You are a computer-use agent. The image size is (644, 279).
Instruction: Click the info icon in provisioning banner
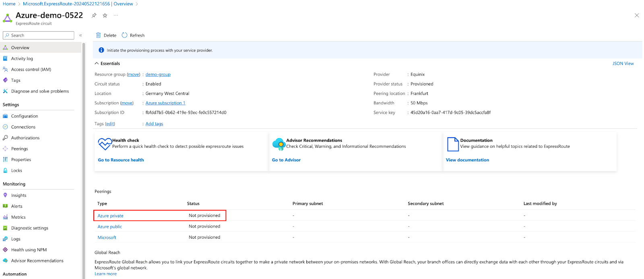coord(101,50)
